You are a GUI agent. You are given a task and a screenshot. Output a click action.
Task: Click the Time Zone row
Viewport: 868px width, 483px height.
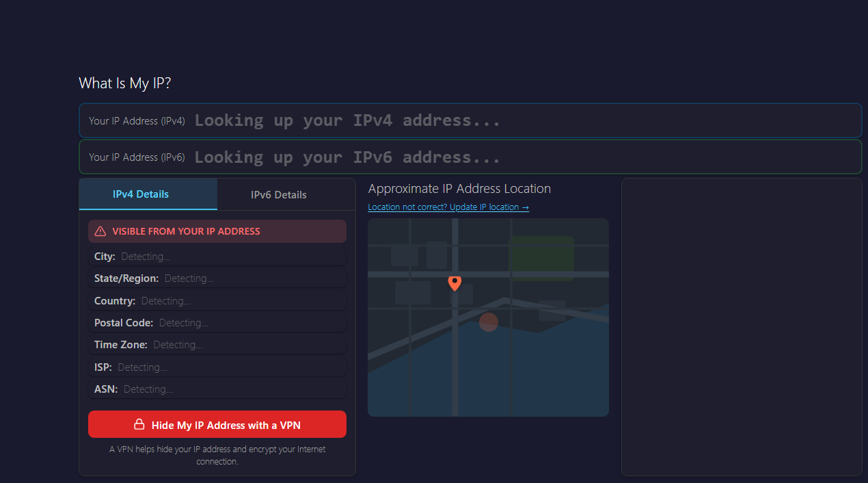tap(217, 345)
